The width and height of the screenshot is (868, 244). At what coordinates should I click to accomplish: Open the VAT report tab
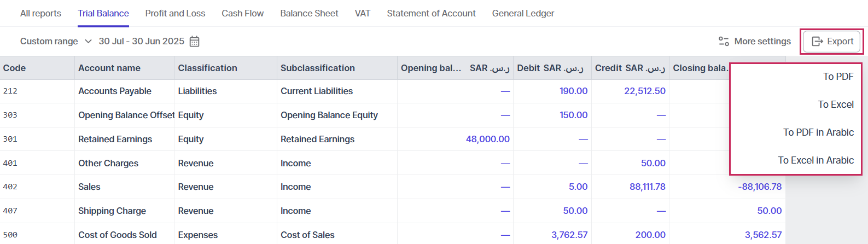click(363, 13)
